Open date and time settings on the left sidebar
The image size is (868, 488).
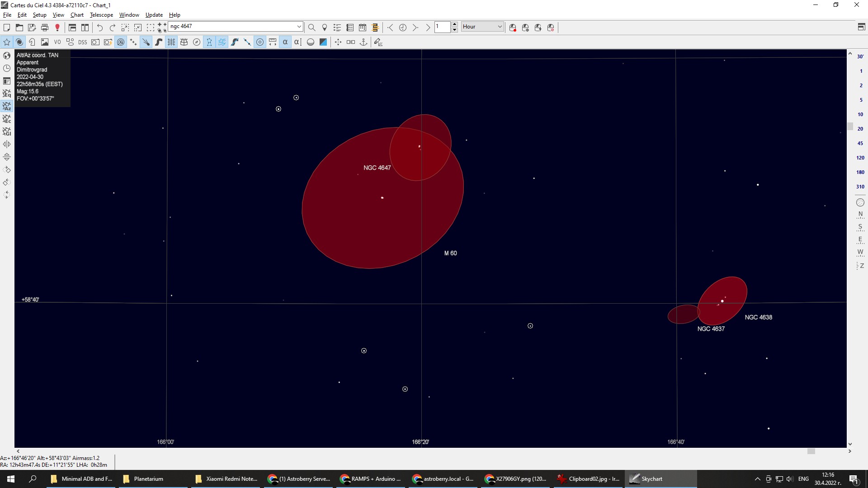point(7,68)
